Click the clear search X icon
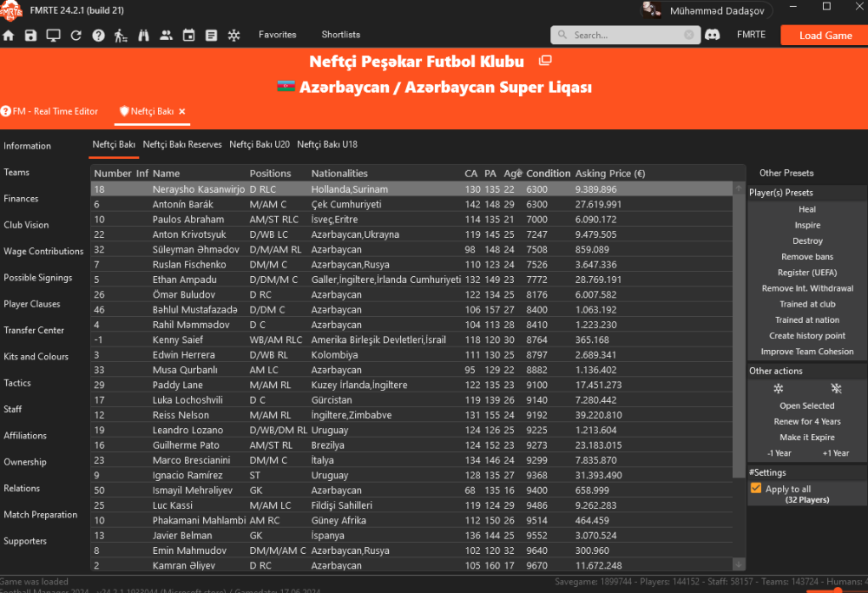Screen dimensions: 868x593 click(x=688, y=35)
